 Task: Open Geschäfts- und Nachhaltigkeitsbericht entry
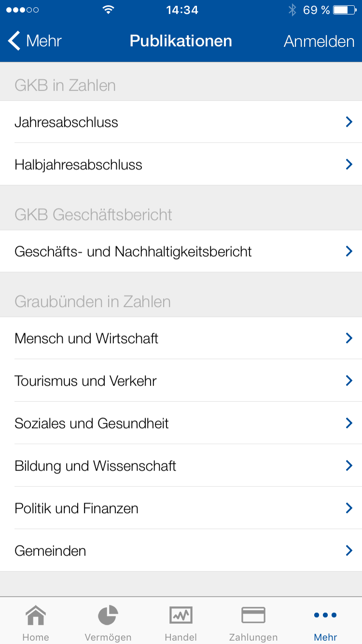pyautogui.click(x=133, y=252)
